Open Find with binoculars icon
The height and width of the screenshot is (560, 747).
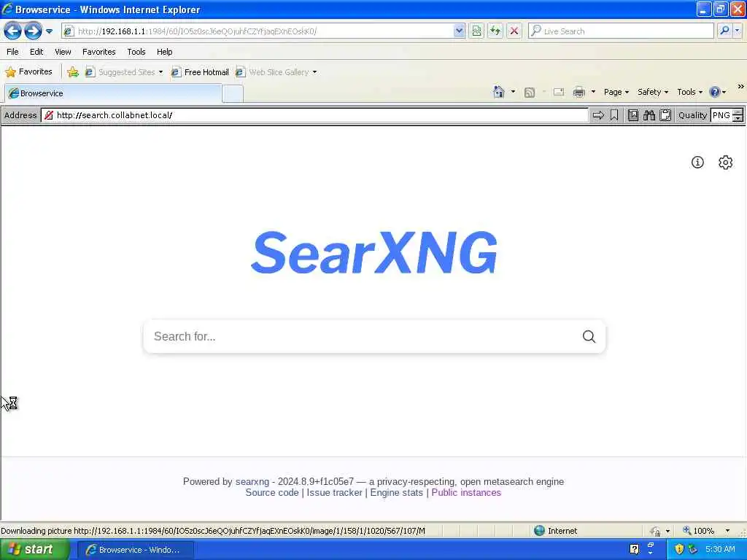(649, 115)
